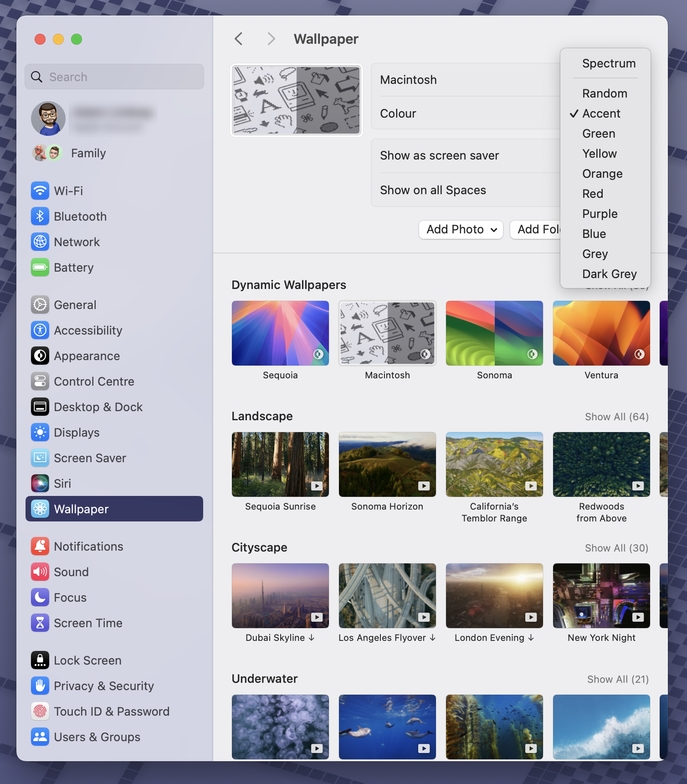The image size is (687, 784).
Task: Click the Wallpaper flower icon in sidebar
Action: pyautogui.click(x=40, y=509)
